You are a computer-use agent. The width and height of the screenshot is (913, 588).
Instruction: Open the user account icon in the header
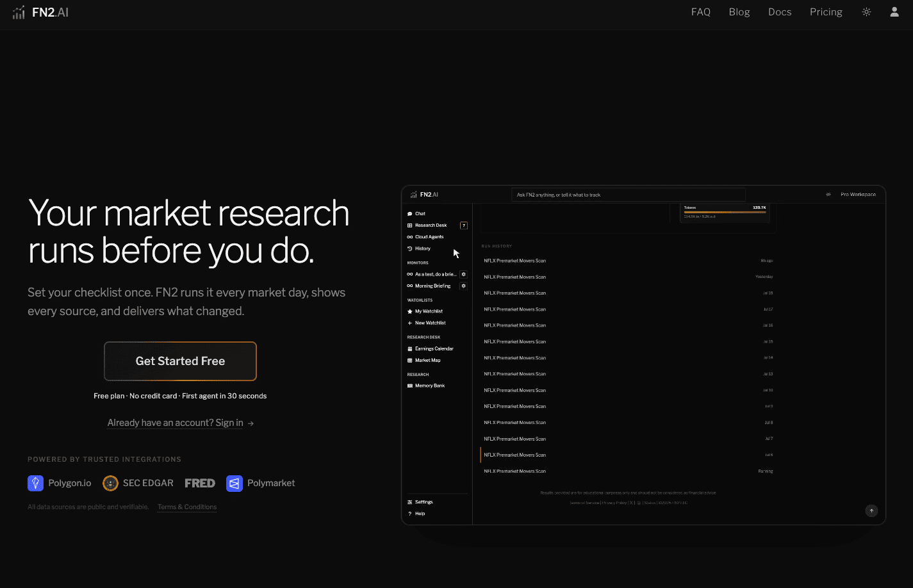point(894,12)
